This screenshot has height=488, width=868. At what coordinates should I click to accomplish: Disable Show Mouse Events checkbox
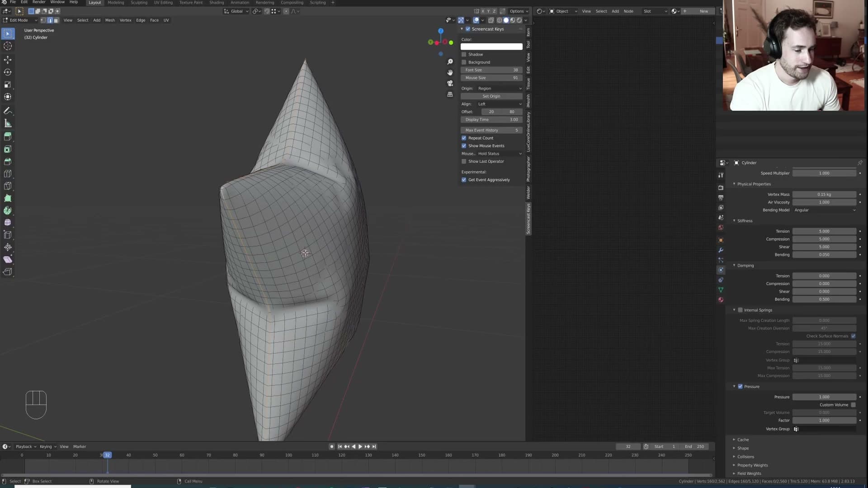[464, 146]
